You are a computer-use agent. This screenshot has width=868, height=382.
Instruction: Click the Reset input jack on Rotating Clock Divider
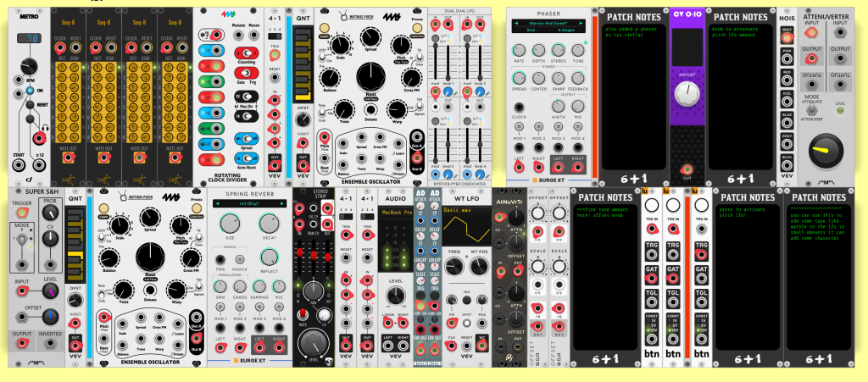click(254, 36)
